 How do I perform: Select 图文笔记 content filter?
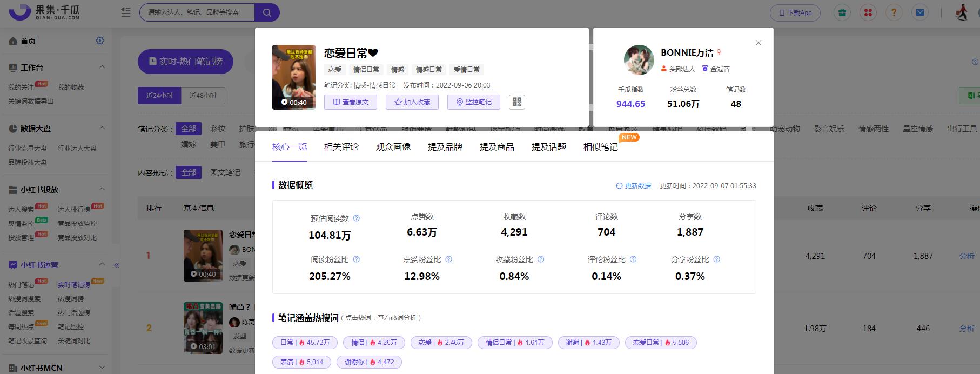tap(225, 172)
